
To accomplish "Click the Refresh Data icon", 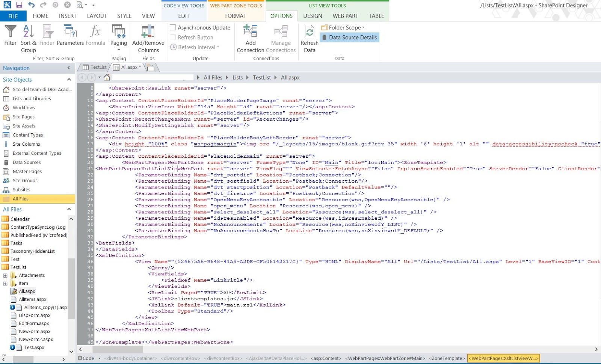I will (309, 36).
